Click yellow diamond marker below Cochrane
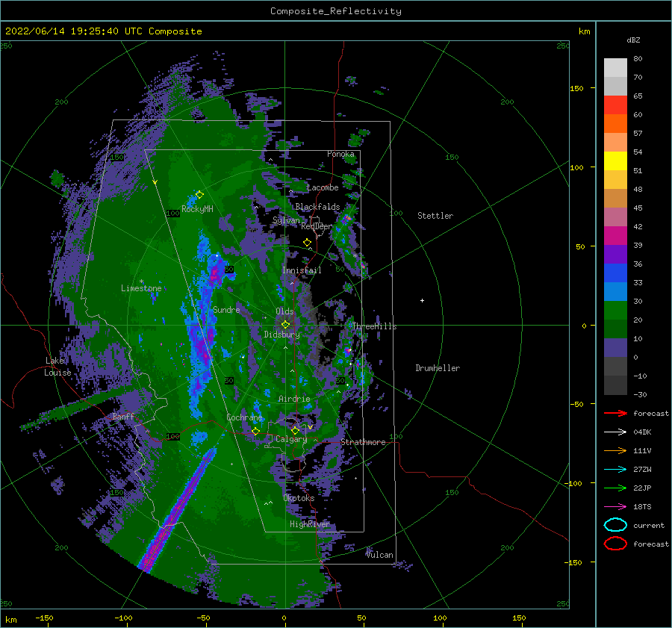 click(x=255, y=432)
